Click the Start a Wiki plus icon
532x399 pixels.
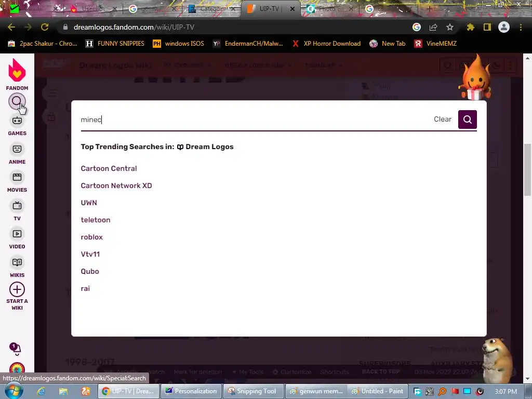coord(17,290)
